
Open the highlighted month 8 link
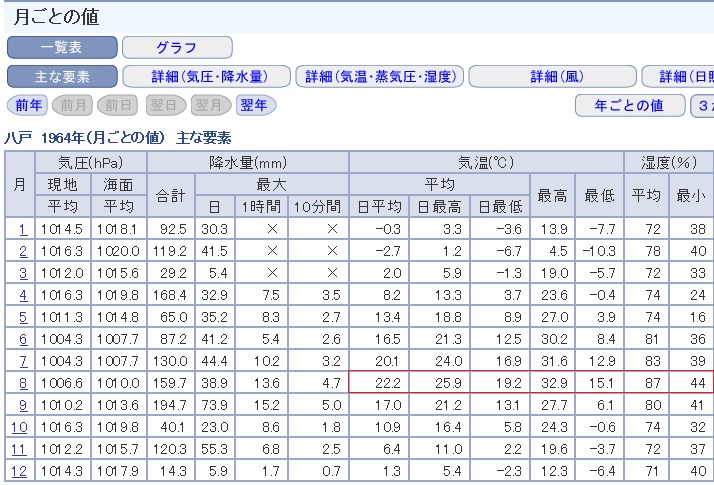pos(19,382)
